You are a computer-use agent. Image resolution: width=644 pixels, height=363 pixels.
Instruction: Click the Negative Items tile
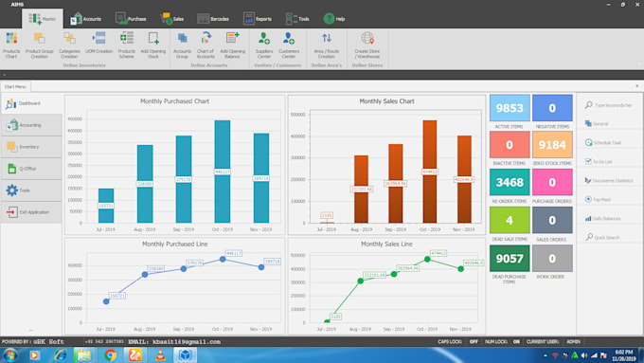coord(552,108)
